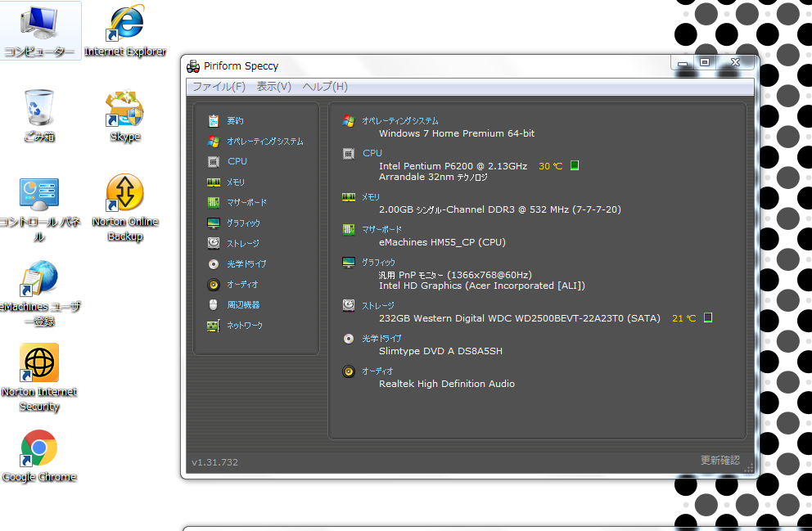Screen dimensions: 812x531
Task: Open ネットワーク section in sidebar
Action: click(x=245, y=326)
